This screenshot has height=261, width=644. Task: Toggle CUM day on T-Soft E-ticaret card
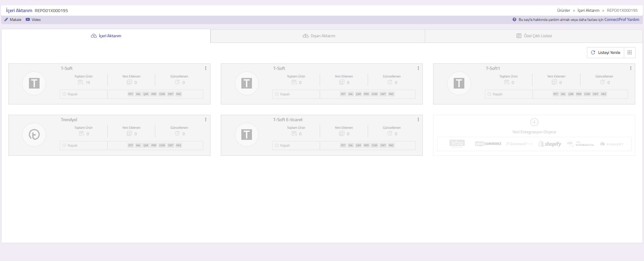(x=375, y=146)
